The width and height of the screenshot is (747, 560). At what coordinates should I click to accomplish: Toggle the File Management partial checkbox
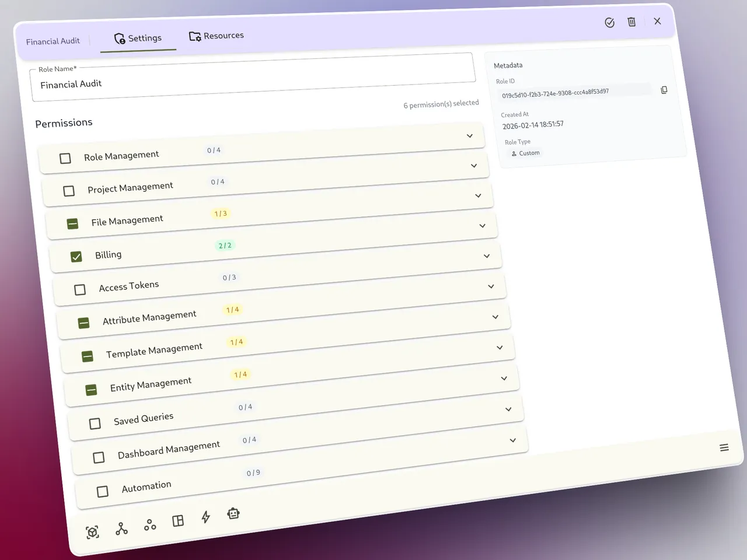72,223
